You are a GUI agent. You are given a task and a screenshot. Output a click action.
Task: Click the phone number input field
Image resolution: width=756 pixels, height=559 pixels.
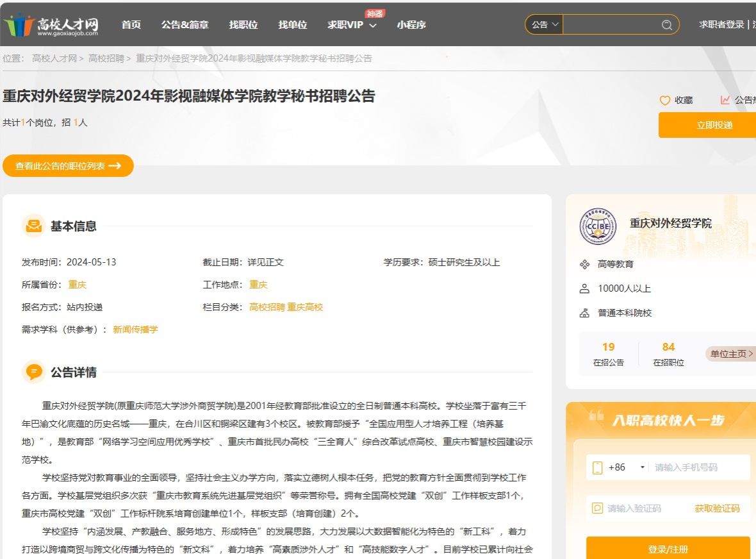coord(698,467)
